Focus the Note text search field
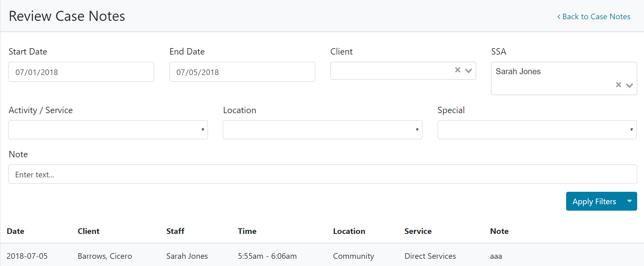 coord(322,174)
